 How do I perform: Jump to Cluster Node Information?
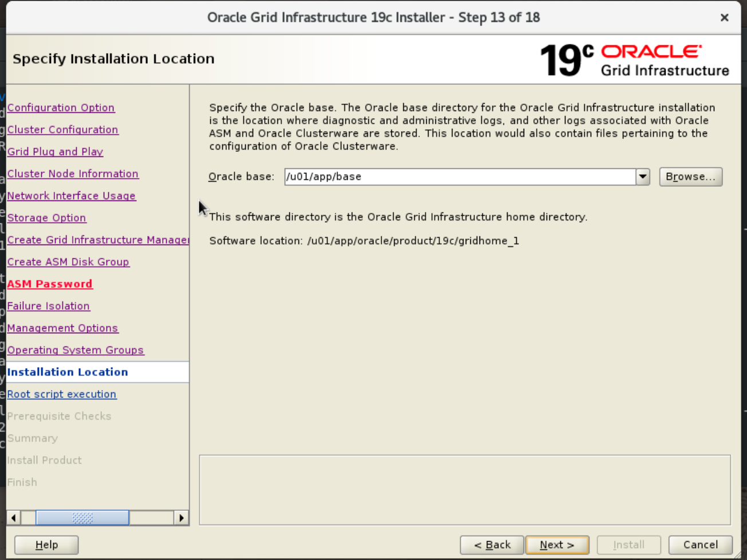point(73,173)
